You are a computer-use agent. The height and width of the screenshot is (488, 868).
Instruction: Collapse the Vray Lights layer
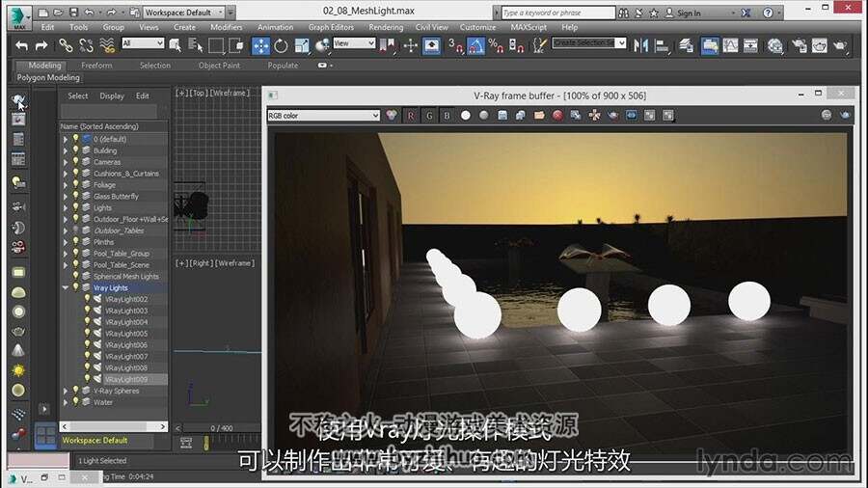pos(66,287)
